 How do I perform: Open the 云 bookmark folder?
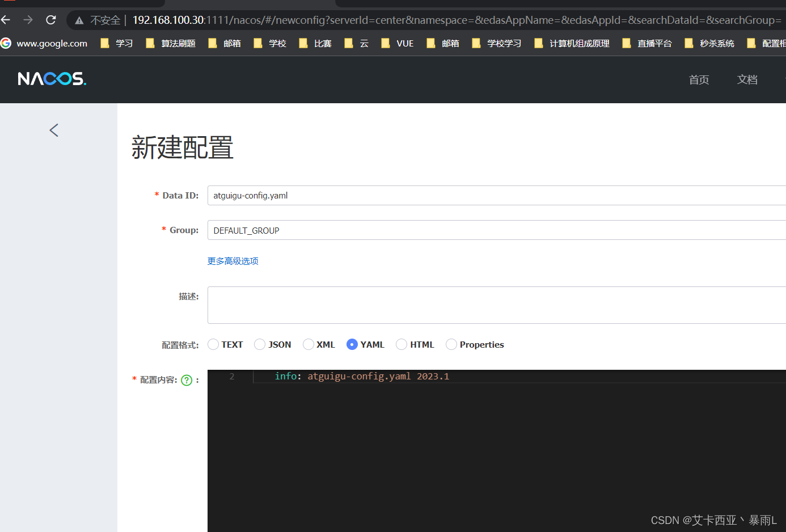(357, 43)
